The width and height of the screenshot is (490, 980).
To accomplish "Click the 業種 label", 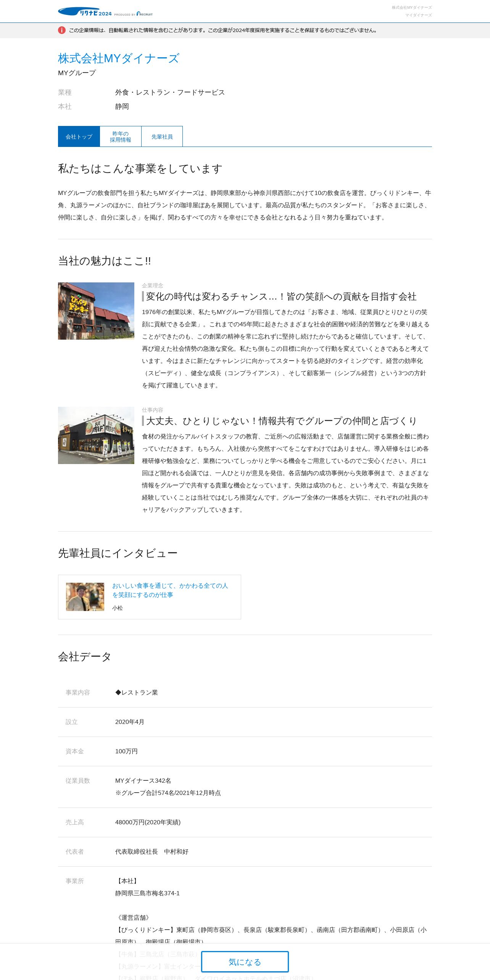I will (x=65, y=92).
